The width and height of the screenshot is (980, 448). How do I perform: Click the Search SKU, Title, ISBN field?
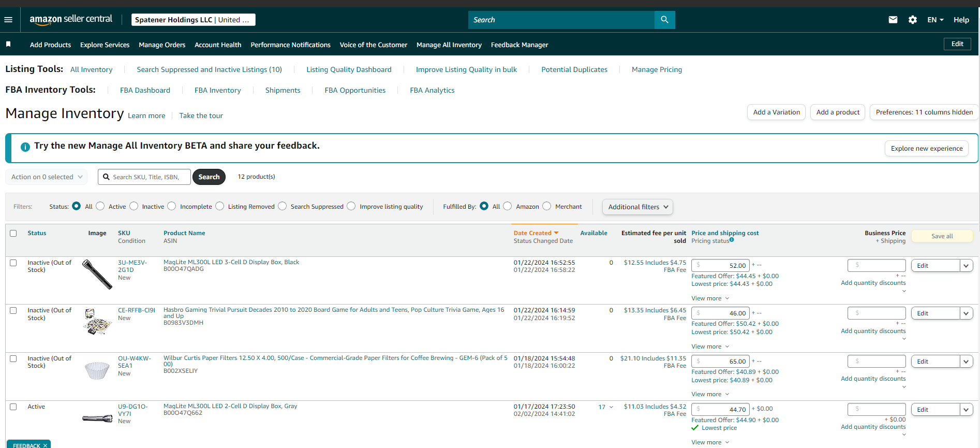[144, 177]
